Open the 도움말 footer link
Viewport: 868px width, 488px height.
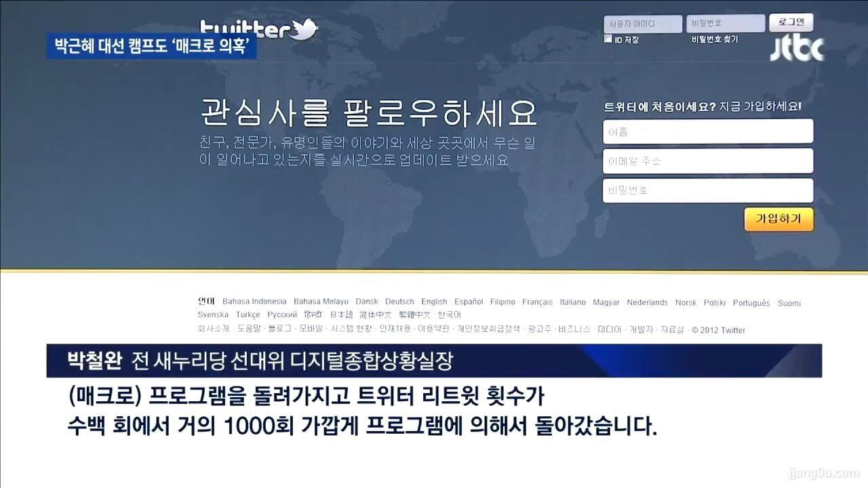(248, 329)
